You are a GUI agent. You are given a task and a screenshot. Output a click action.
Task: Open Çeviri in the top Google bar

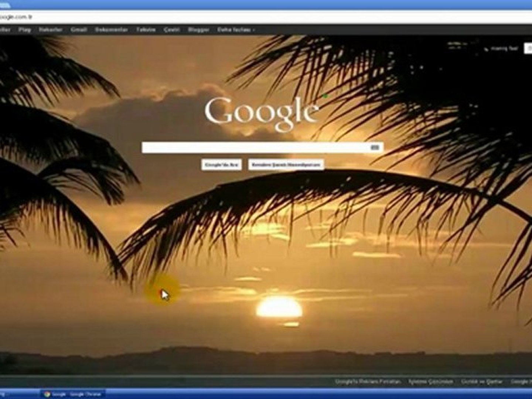tap(172, 30)
